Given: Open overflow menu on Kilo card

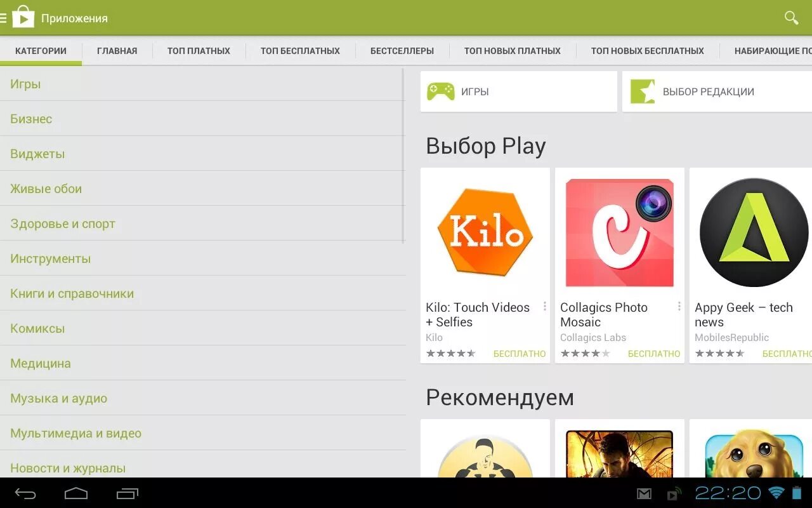Looking at the screenshot, I should pyautogui.click(x=544, y=306).
